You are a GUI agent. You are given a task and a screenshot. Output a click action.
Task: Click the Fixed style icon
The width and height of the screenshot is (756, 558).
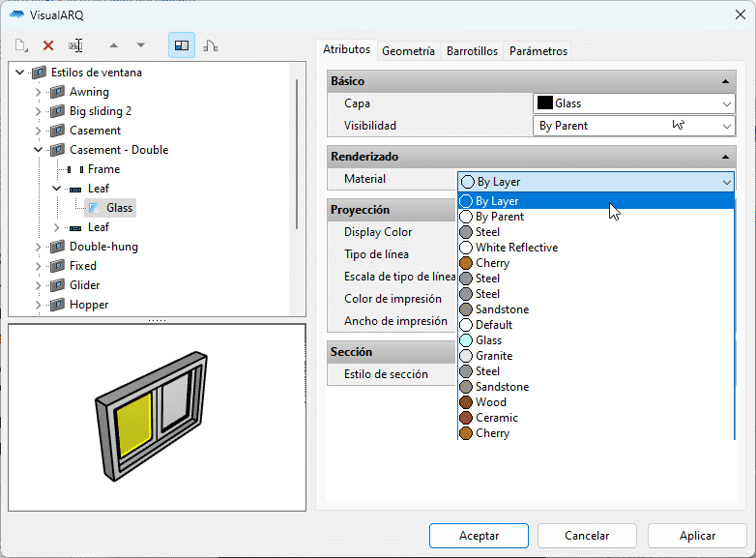pyautogui.click(x=57, y=266)
